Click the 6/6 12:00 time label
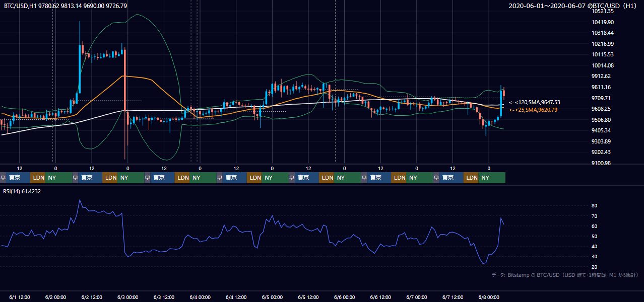This screenshot has width=644, height=302. (380, 297)
